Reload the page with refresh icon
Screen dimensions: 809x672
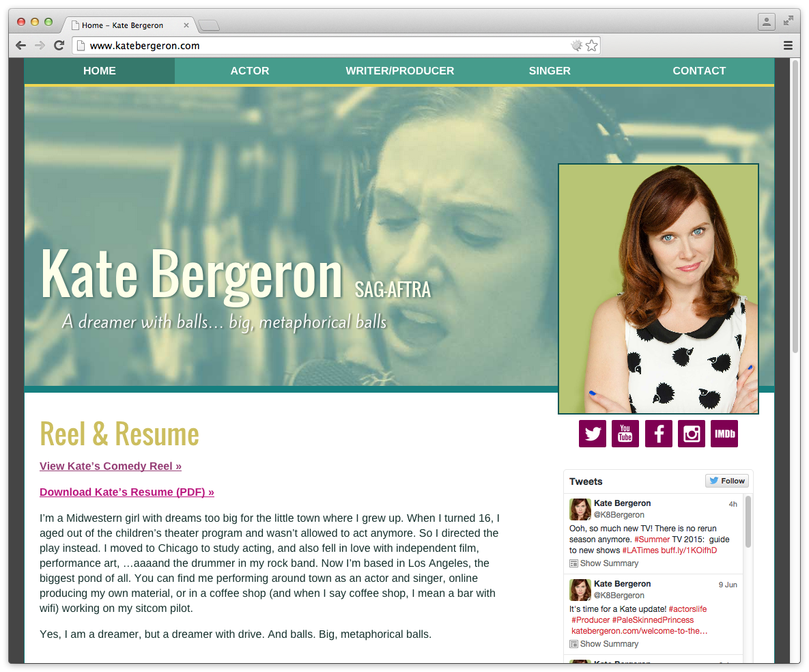[59, 46]
